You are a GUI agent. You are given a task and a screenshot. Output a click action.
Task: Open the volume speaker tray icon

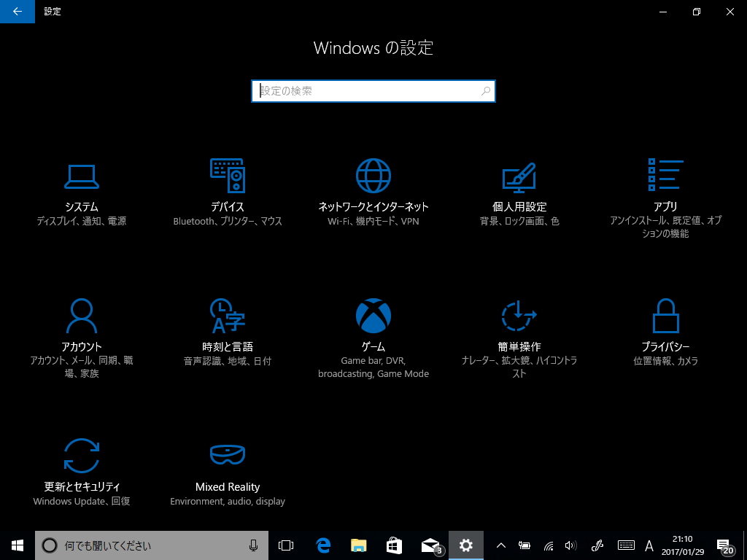[x=570, y=545]
